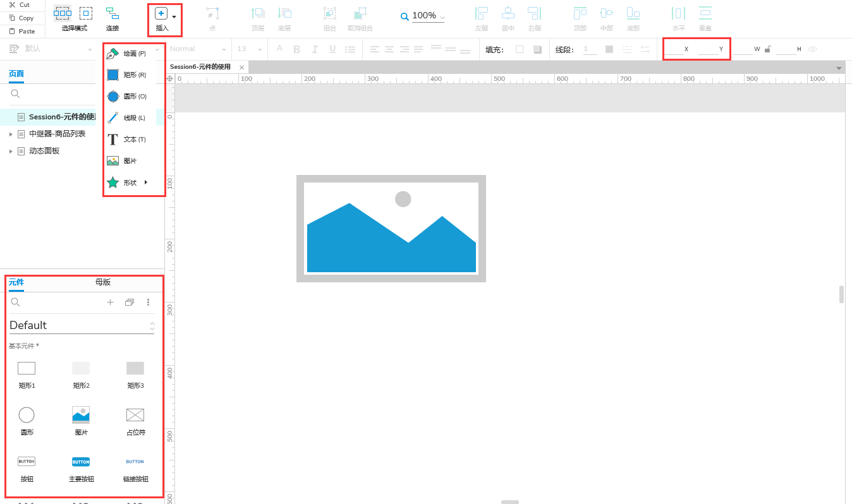Click the W width input field
852x504 pixels.
click(x=743, y=49)
